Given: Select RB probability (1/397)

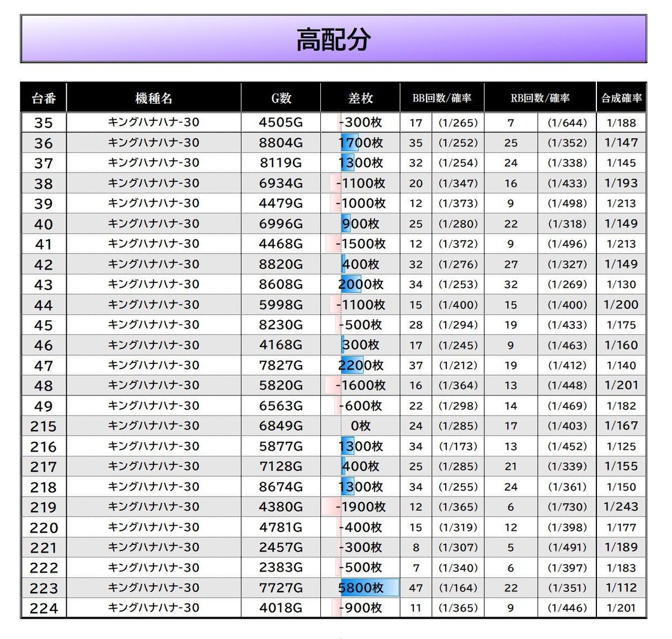Looking at the screenshot, I should coord(567,568).
